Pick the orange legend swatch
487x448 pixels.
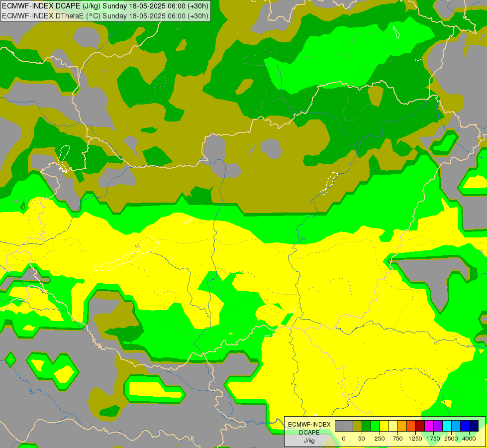point(402,426)
